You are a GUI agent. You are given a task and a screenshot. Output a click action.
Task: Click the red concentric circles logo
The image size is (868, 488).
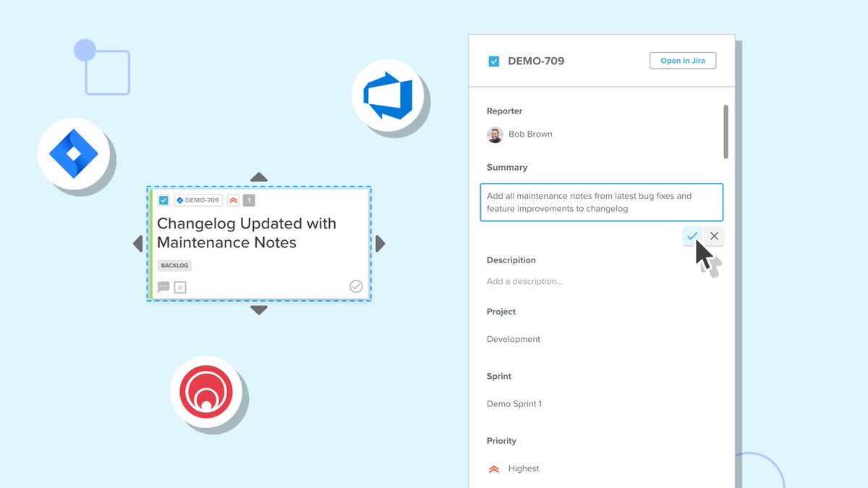[206, 392]
